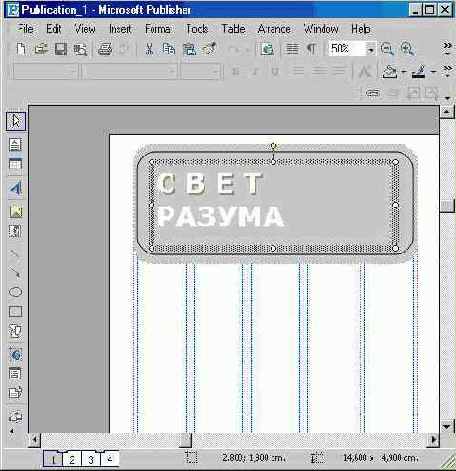This screenshot has width=456, height=471.
Task: Expand the Fill Color dropdown arrow
Action: click(403, 71)
